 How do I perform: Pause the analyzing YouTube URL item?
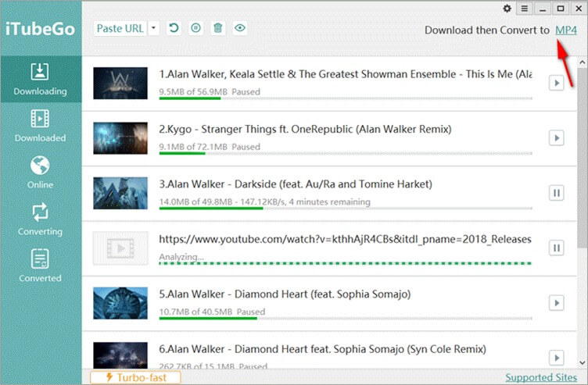557,248
